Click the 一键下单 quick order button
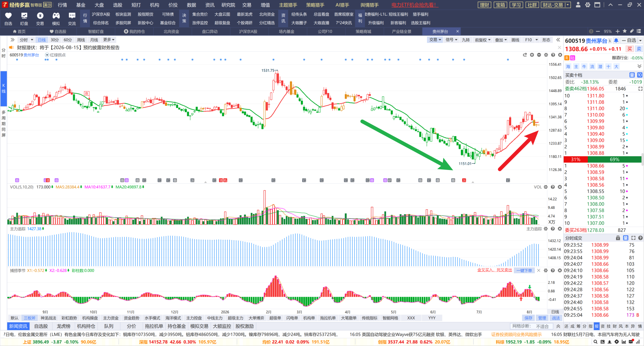 (x=524, y=271)
